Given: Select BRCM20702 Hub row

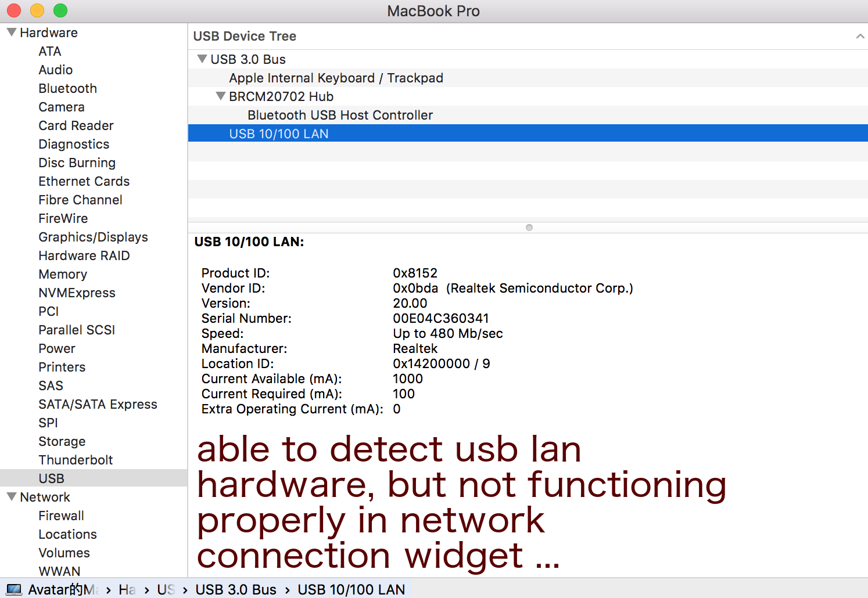Looking at the screenshot, I should (x=528, y=96).
